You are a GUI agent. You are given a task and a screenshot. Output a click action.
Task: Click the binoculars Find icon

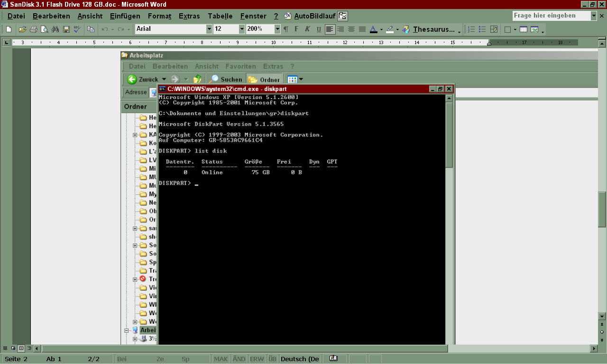pos(55,29)
